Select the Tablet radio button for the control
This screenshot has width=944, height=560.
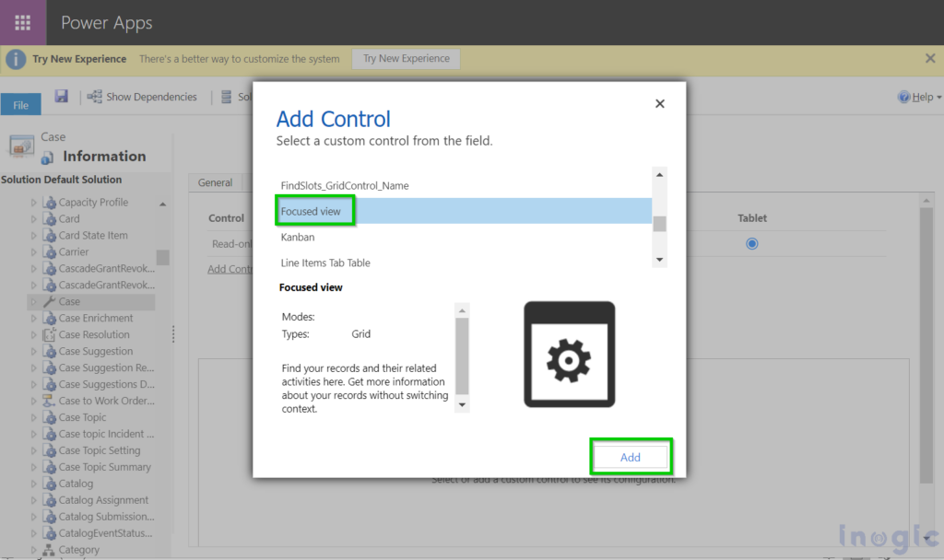pyautogui.click(x=751, y=243)
